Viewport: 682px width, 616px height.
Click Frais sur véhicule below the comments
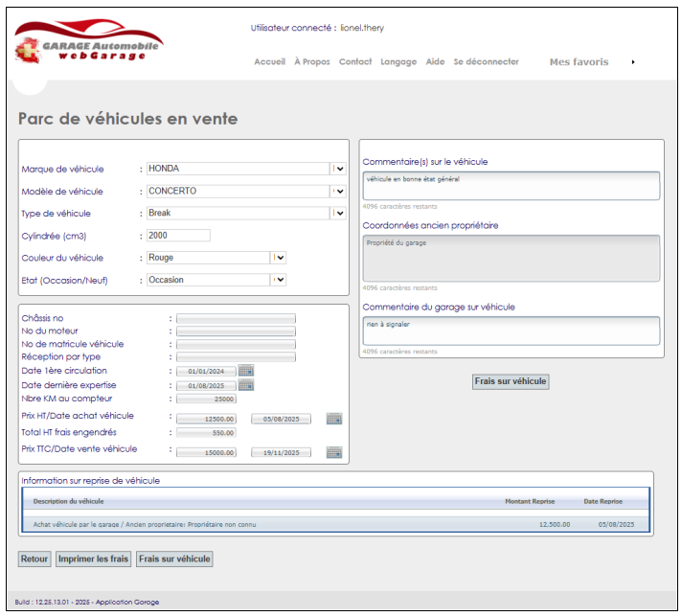click(511, 381)
